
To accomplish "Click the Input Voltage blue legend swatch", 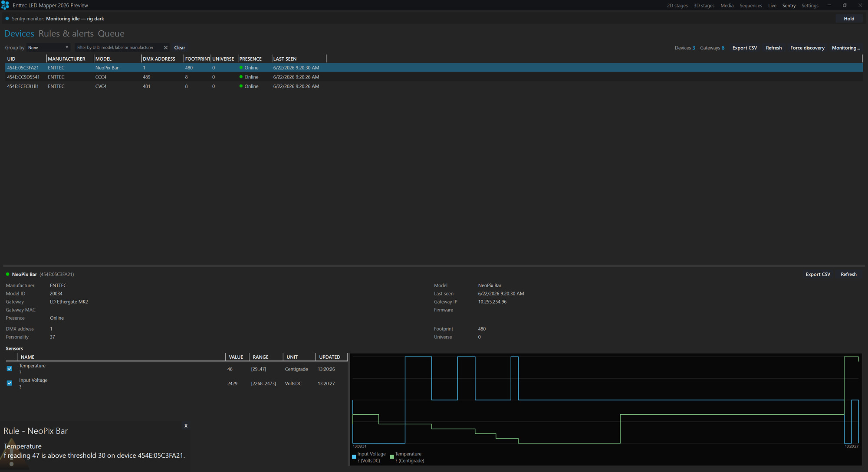I will click(x=354, y=457).
